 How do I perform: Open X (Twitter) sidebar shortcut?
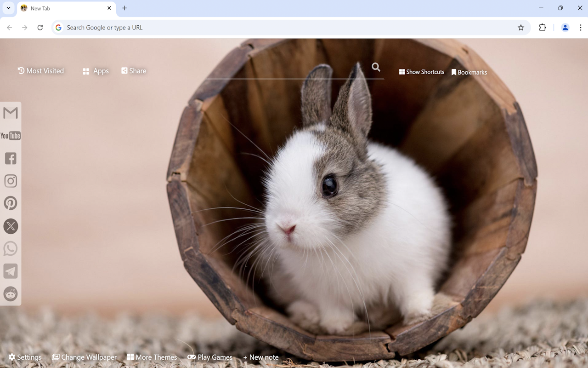(x=11, y=226)
